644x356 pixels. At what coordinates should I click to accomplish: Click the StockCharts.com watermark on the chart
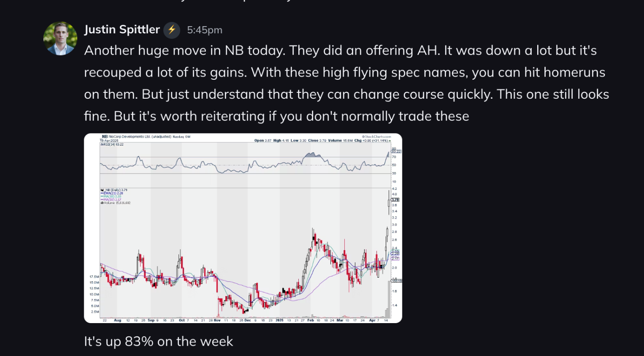[376, 137]
